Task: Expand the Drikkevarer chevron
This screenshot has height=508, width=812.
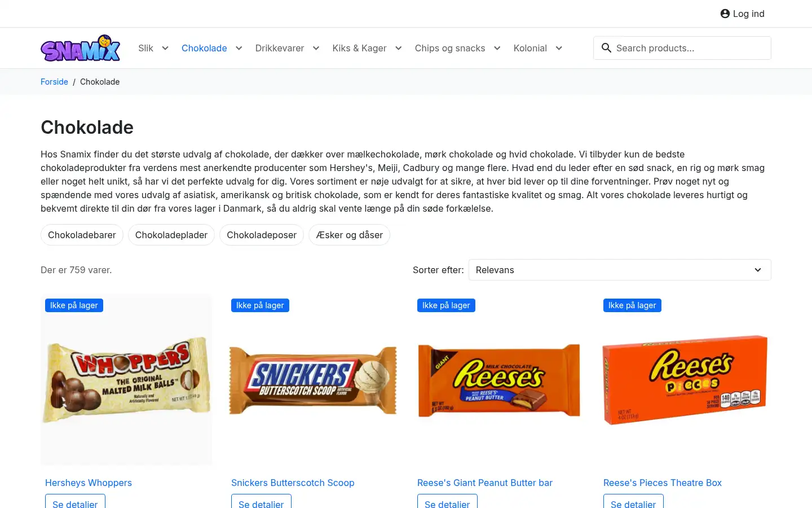Action: (316, 48)
